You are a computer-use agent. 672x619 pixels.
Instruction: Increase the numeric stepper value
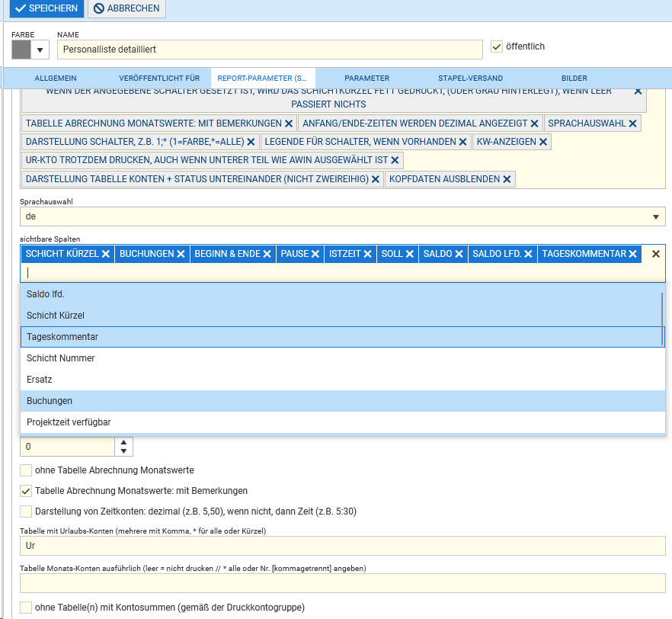(124, 442)
